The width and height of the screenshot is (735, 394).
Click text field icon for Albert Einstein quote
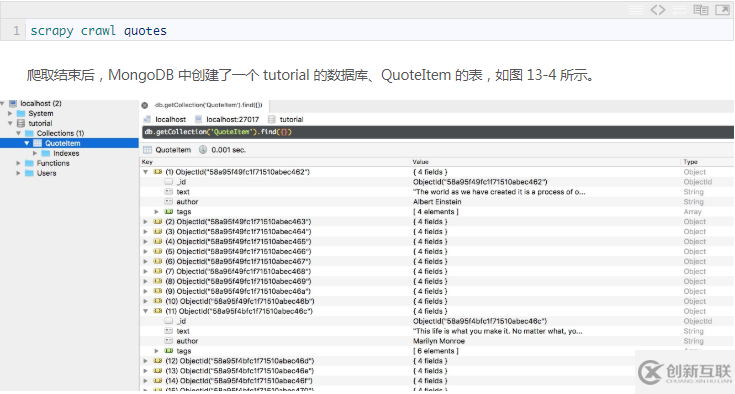click(169, 192)
